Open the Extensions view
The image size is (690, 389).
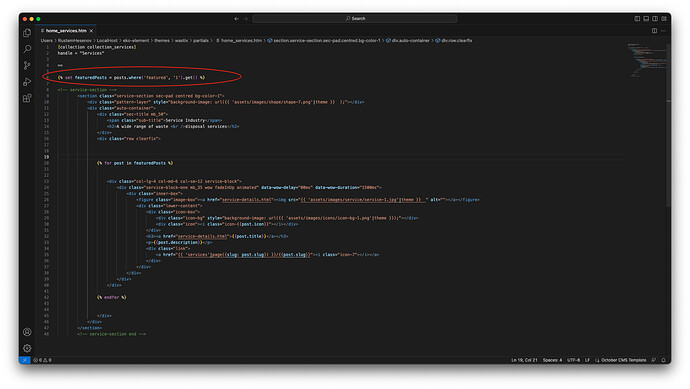tap(27, 98)
